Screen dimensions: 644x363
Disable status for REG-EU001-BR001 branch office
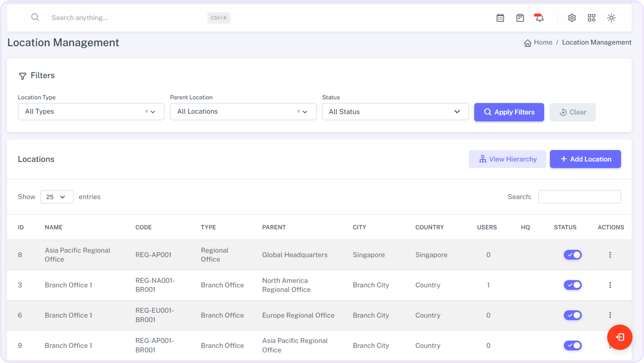pyautogui.click(x=572, y=315)
